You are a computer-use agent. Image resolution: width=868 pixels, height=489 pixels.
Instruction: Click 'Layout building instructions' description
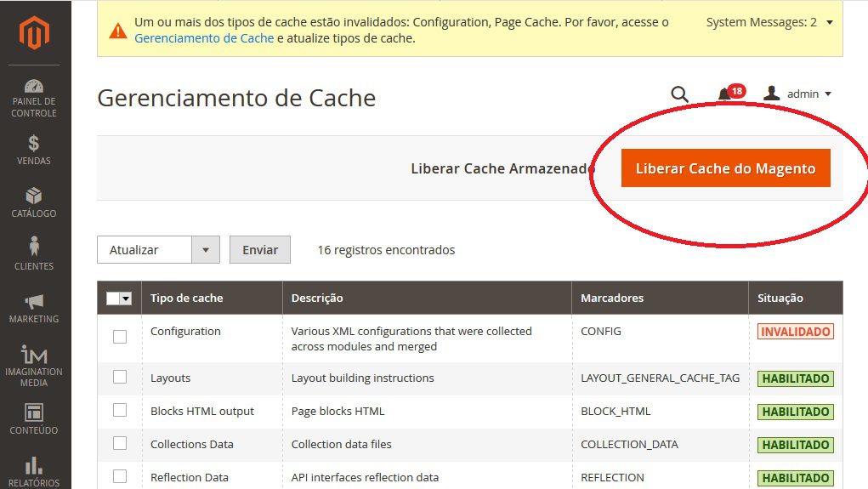363,378
